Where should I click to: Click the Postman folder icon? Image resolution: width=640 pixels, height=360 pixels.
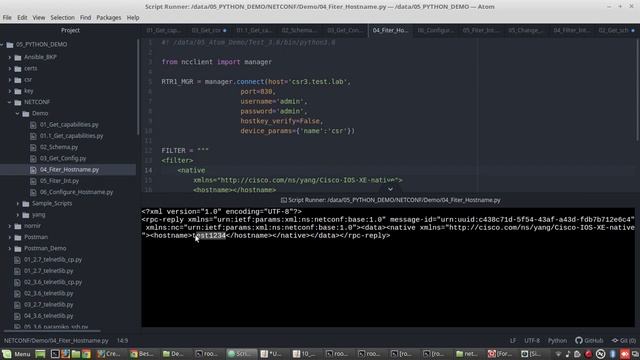tap(18, 237)
